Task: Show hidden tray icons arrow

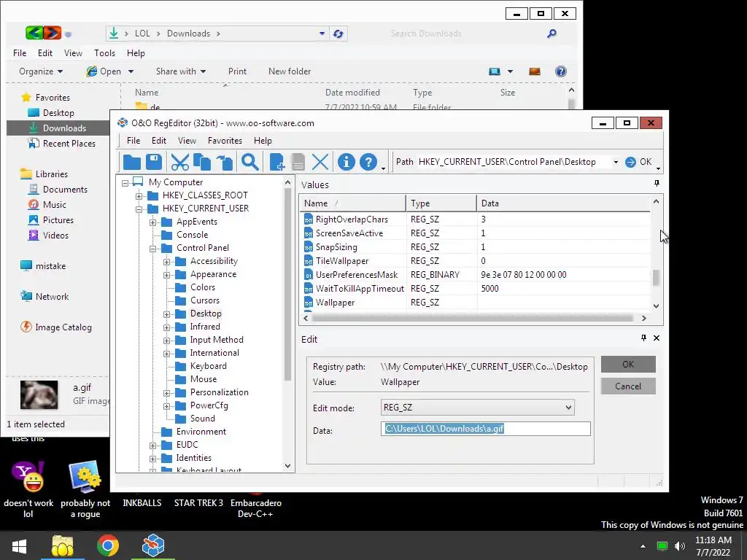Action: point(643,546)
